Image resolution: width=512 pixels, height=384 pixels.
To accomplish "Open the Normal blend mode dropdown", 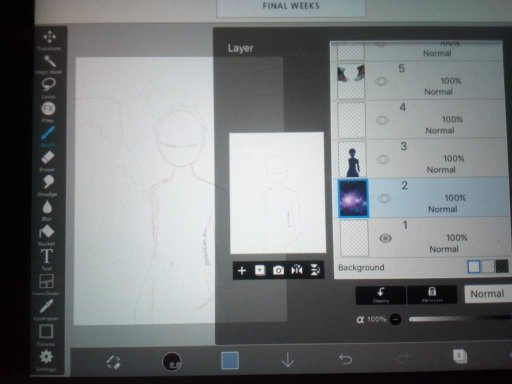I will tap(488, 294).
